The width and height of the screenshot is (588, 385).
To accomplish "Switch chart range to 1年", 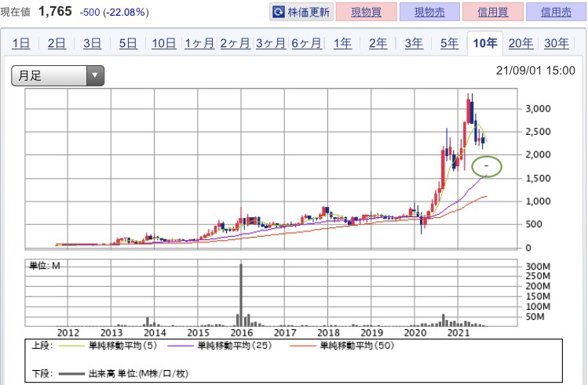I will 342,43.
